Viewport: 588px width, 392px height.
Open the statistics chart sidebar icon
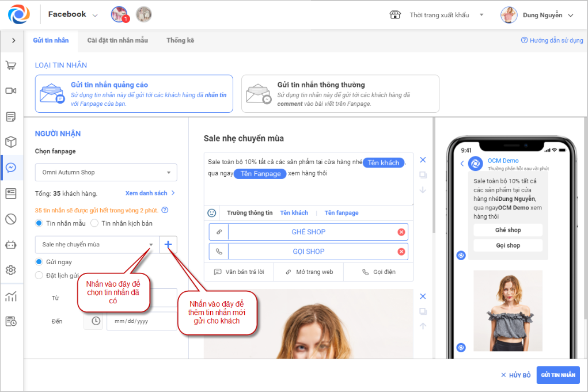coord(11,296)
